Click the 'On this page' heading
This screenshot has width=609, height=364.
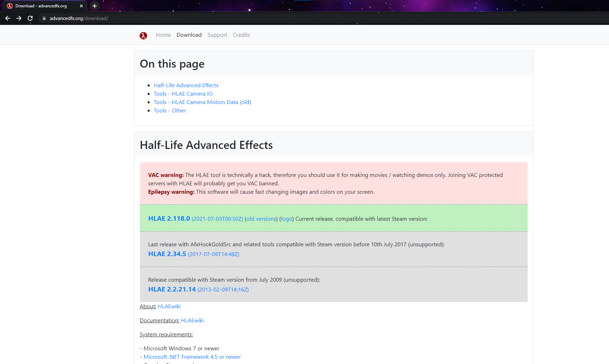172,64
